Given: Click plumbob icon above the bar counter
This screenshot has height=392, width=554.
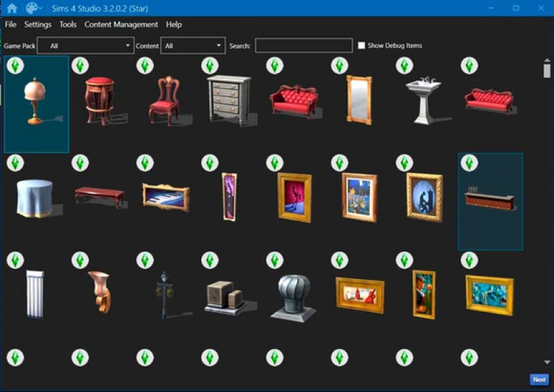Looking at the screenshot, I should [x=470, y=163].
